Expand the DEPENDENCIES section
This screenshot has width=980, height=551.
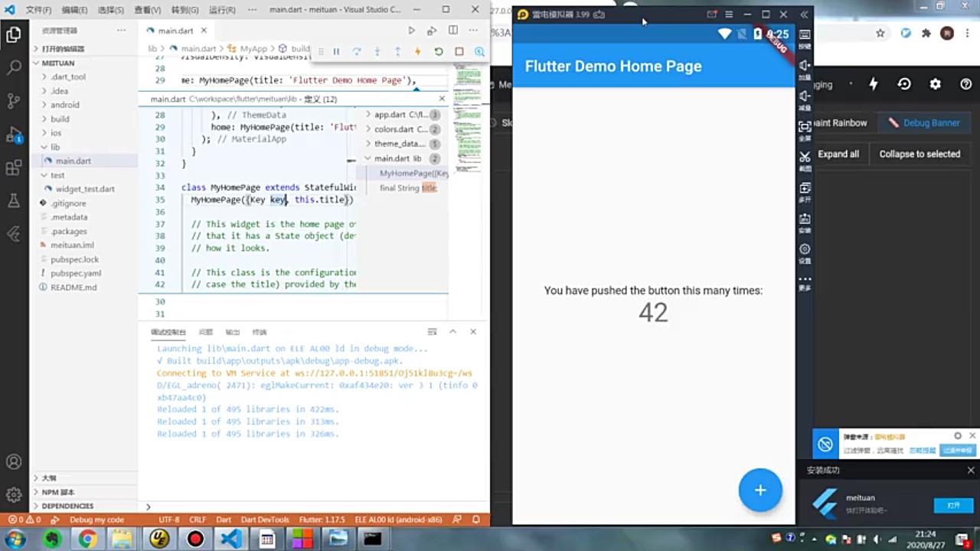click(83, 506)
